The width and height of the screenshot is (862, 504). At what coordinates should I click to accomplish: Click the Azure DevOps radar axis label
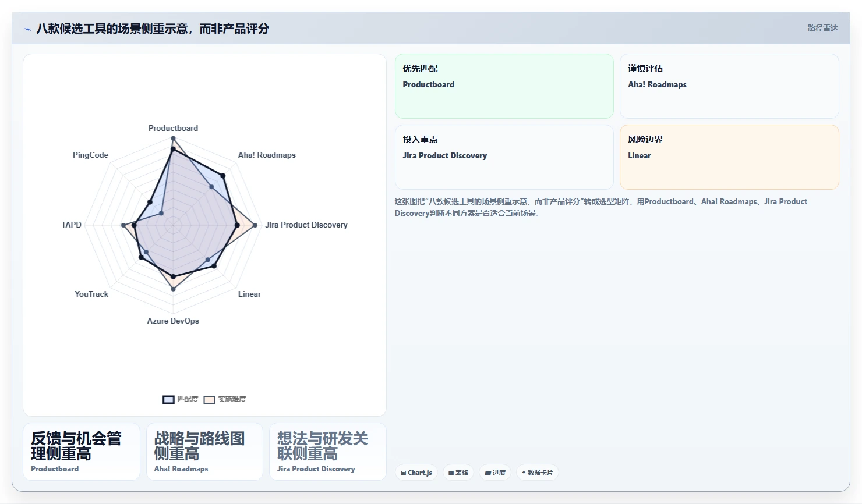[x=173, y=321]
